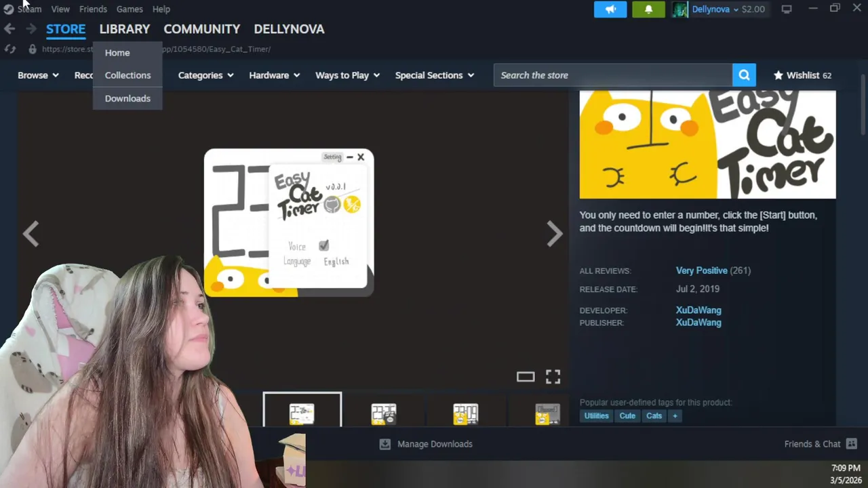Screen dimensions: 868x488
Task: Click the $2.00 wallet balance
Action: point(753,9)
